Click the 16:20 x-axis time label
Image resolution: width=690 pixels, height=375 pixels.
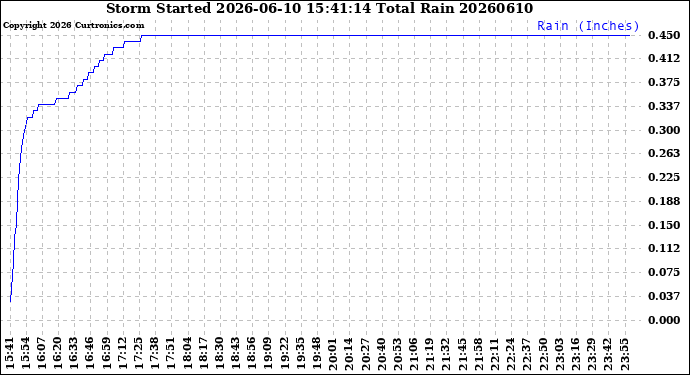point(57,353)
